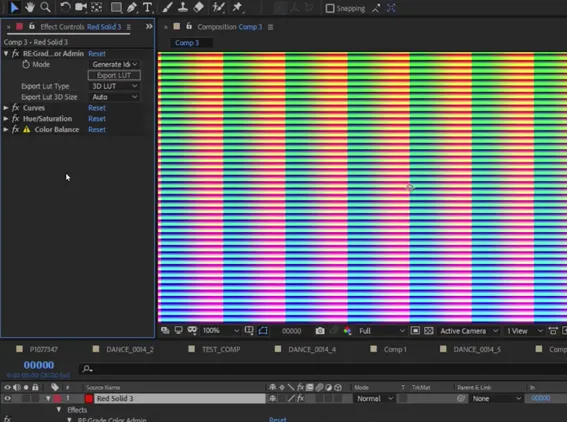Toggle the Hue/Saturation fx switch
The height and width of the screenshot is (422, 567).
pos(16,119)
